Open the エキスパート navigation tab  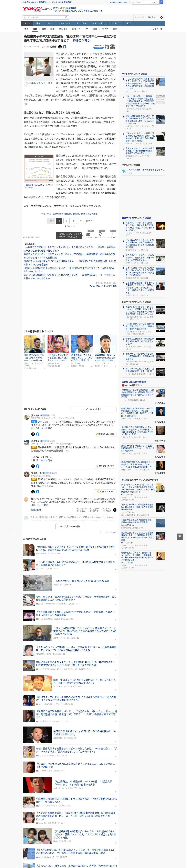click(x=64, y=23)
